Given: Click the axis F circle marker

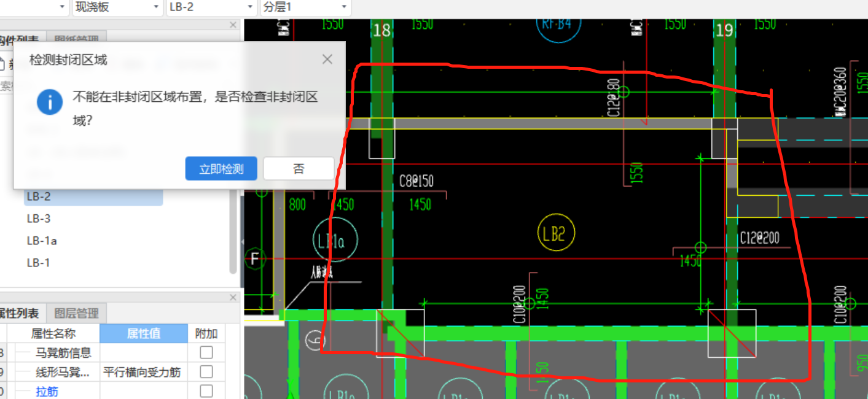Looking at the screenshot, I should [255, 260].
